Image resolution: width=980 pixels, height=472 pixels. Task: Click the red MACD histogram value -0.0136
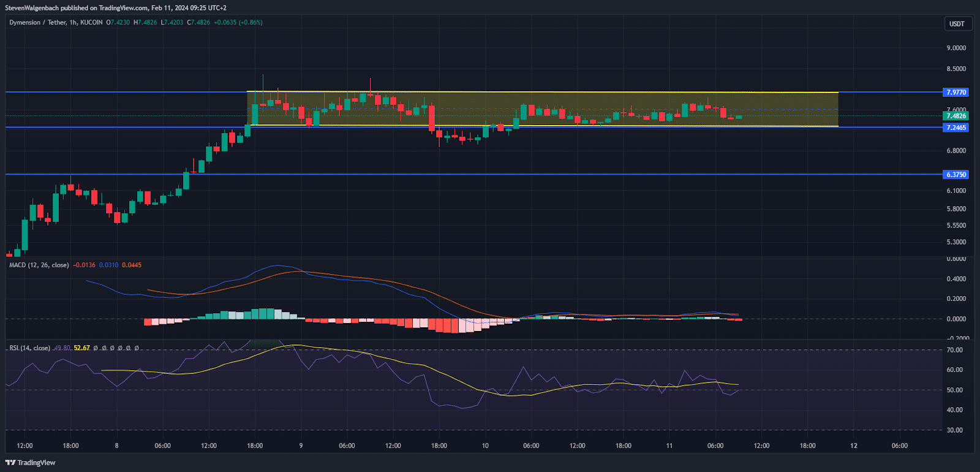[x=84, y=265]
